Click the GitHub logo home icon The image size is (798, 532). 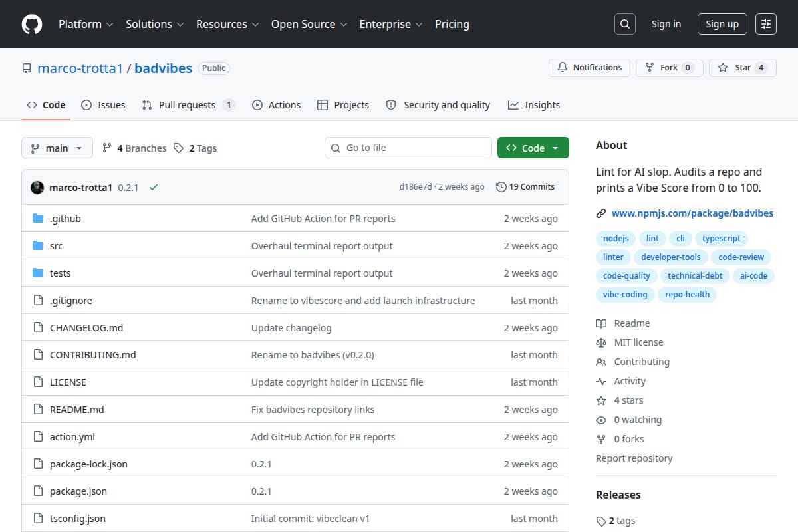pyautogui.click(x=32, y=24)
